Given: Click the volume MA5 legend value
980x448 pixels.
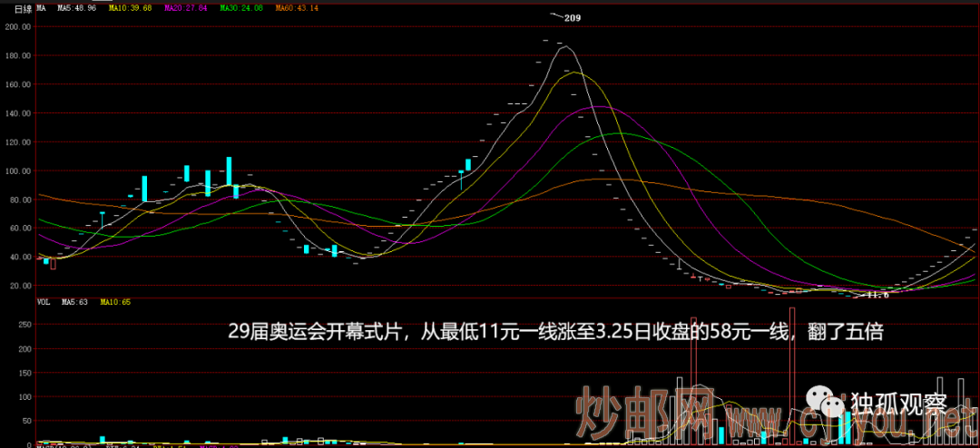Looking at the screenshot, I should point(74,301).
